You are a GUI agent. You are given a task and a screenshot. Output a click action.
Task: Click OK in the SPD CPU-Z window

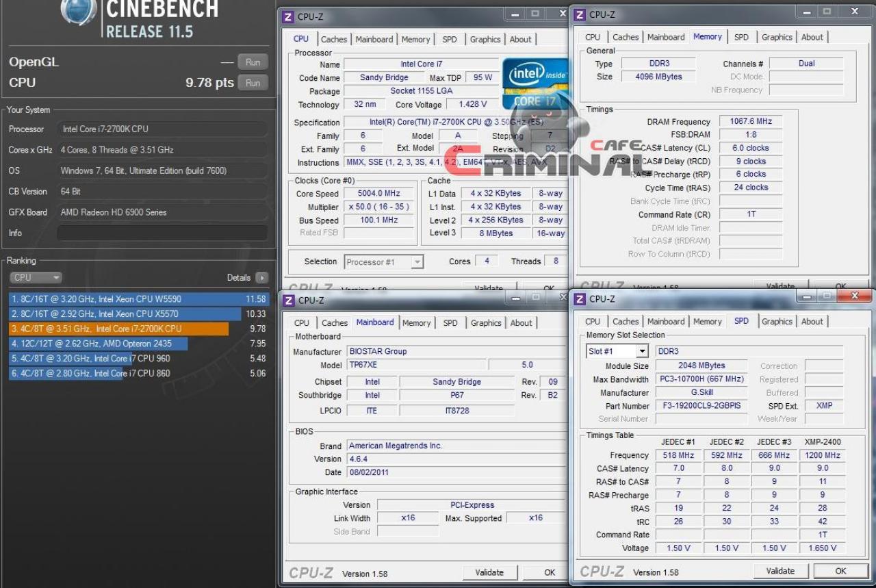point(840,571)
